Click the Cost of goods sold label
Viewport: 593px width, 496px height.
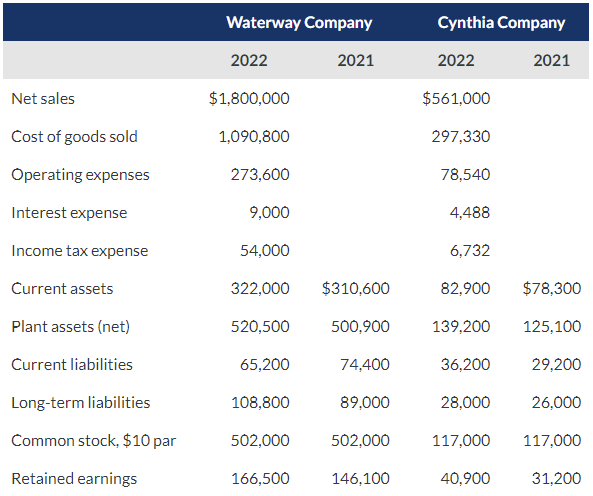tap(75, 137)
